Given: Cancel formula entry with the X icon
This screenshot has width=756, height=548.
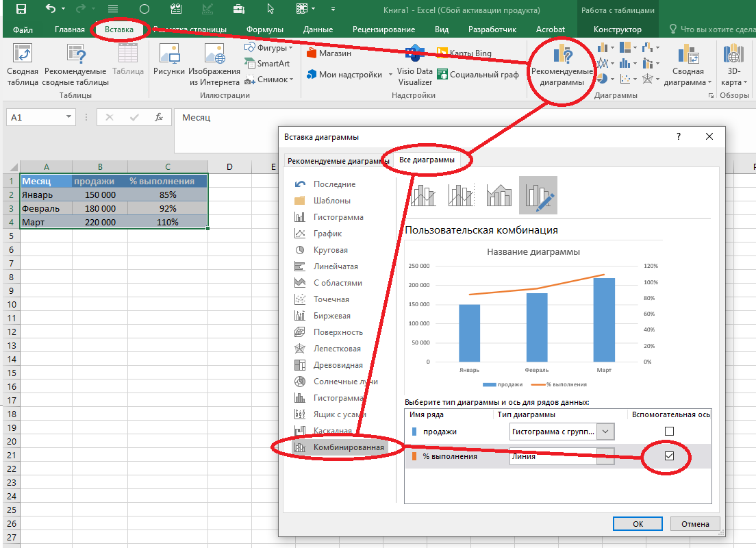Looking at the screenshot, I should coord(110,117).
